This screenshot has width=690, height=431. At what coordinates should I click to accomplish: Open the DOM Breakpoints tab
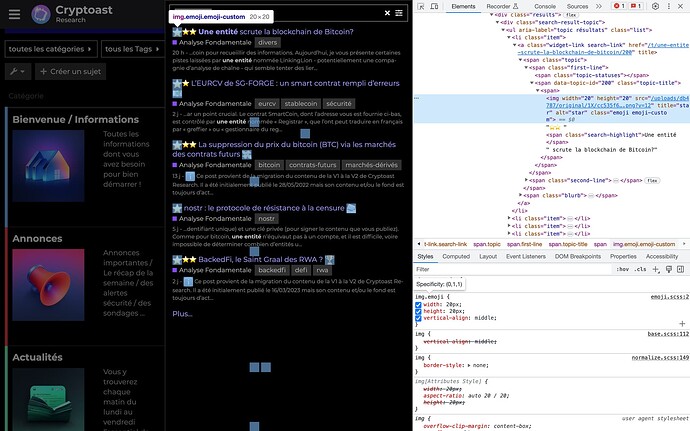[577, 256]
